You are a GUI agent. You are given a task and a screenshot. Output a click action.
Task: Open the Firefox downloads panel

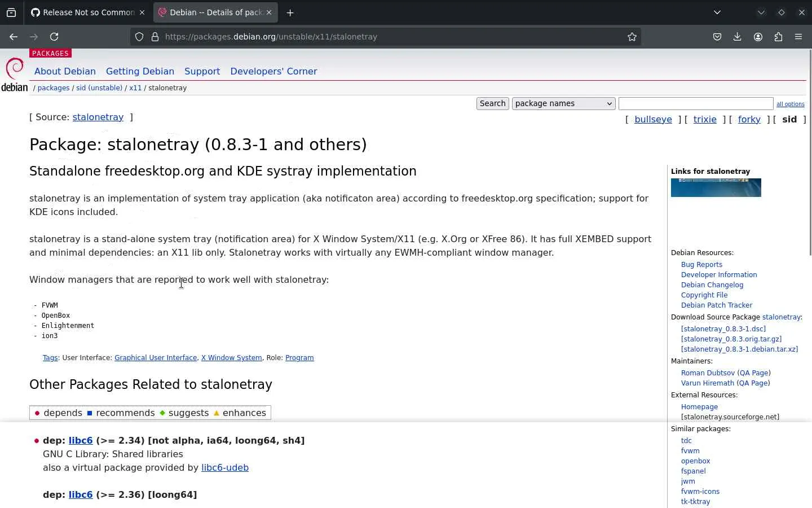[737, 37]
